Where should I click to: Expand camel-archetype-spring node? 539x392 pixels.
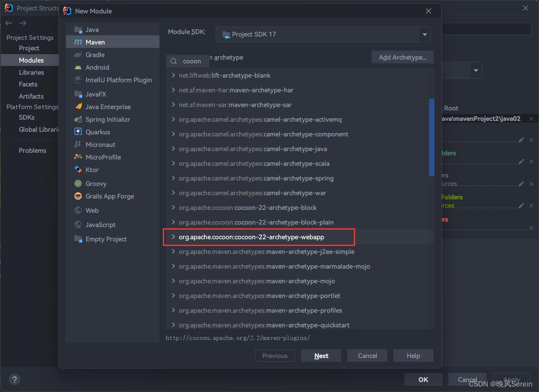pos(173,178)
